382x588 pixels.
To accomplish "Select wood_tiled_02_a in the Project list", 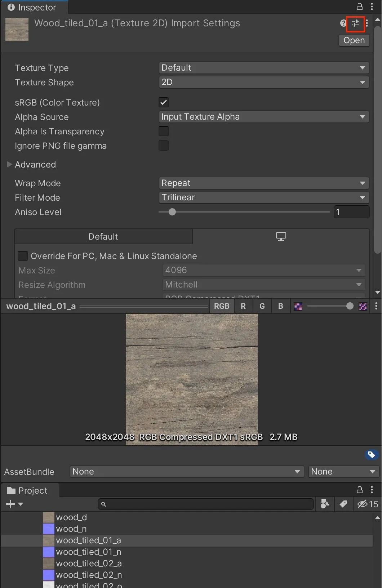I will coord(89,563).
